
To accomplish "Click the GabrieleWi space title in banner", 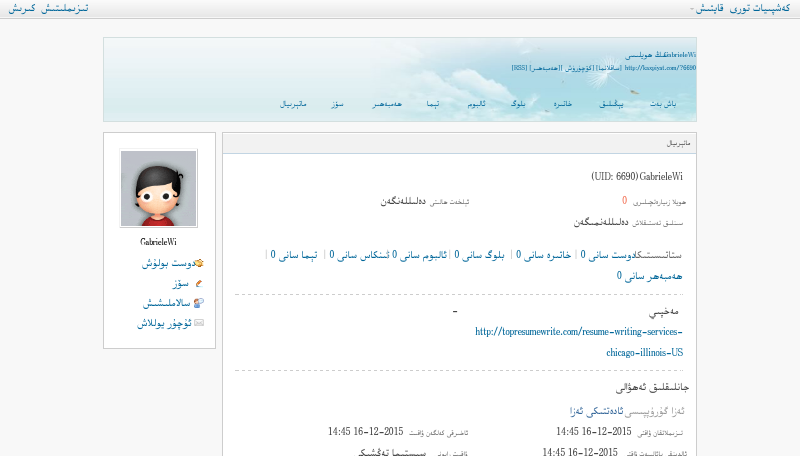I will (x=660, y=55).
